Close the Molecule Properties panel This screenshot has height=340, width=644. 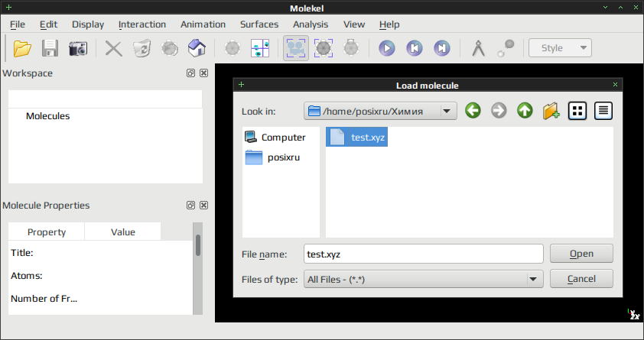click(x=203, y=205)
